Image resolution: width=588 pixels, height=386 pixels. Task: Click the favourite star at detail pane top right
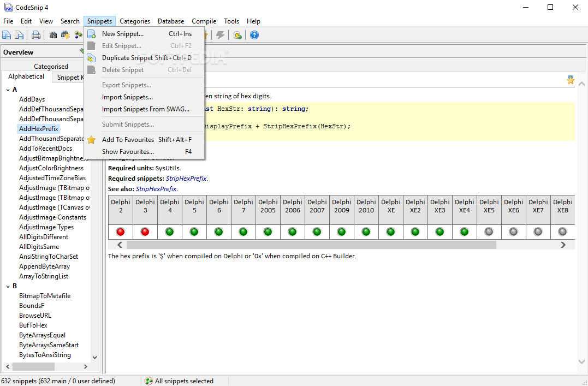pyautogui.click(x=571, y=80)
